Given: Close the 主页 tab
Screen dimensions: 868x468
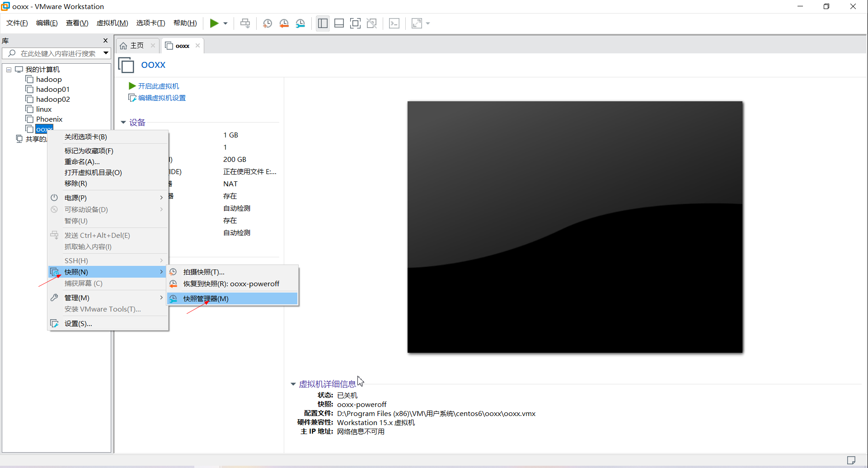Looking at the screenshot, I should [153, 46].
